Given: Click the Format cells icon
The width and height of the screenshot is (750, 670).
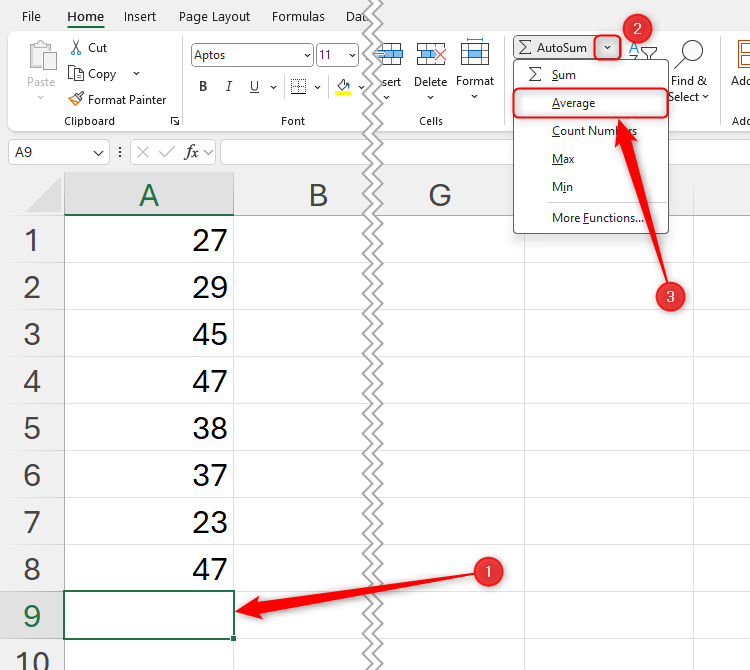Looking at the screenshot, I should coord(475,55).
